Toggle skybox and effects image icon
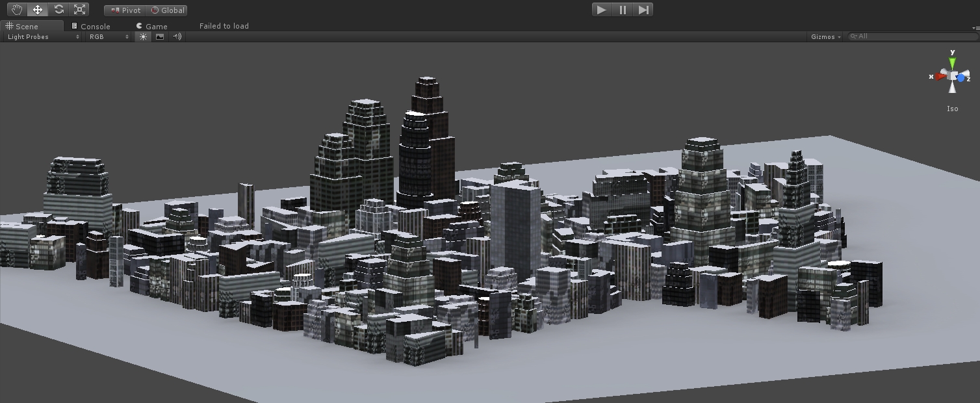 160,37
